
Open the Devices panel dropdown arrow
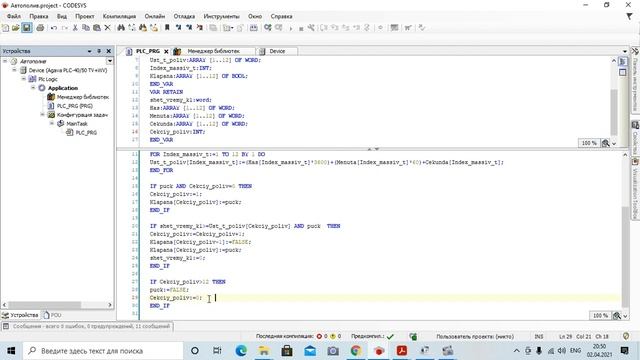tap(89, 51)
